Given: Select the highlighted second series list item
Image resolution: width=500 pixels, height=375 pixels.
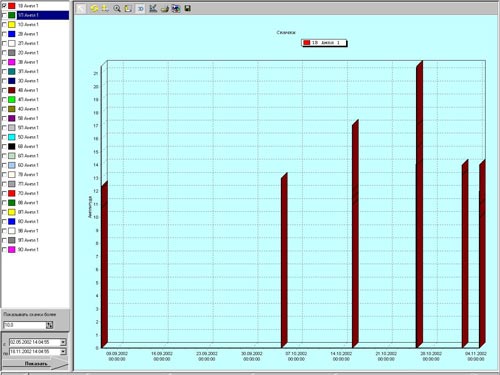Looking at the screenshot, I should pyautogui.click(x=43, y=15).
